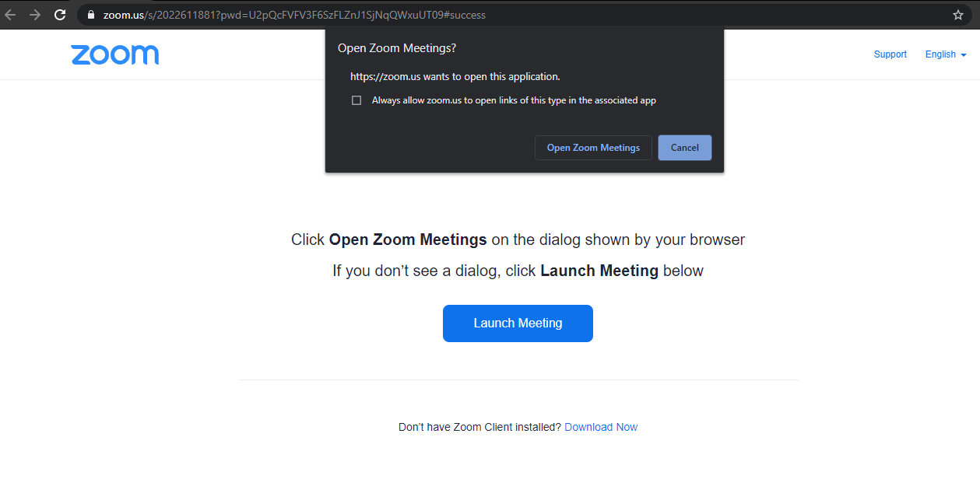Cancel the Open Zoom Meetings dialog
This screenshot has width=980, height=486.
(684, 148)
